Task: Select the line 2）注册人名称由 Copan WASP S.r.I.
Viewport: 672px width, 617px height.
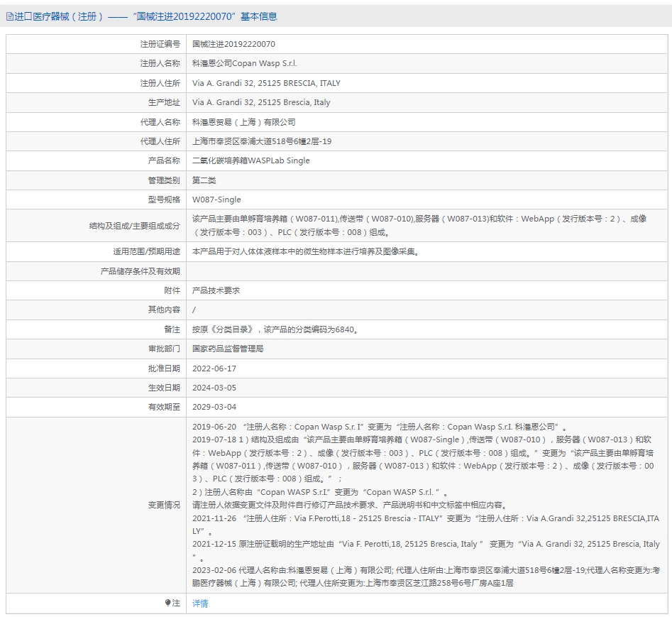Action: (x=319, y=492)
